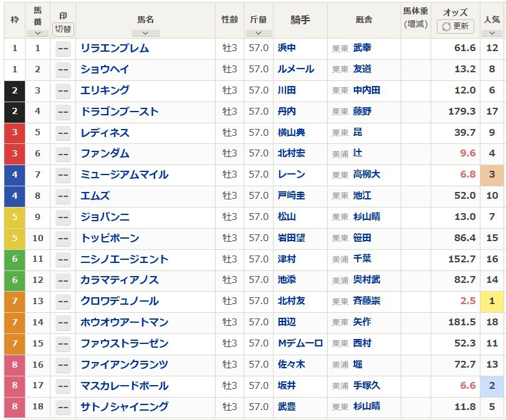Click yellow popularity cell ranked 1
The image size is (506, 420).
click(492, 302)
